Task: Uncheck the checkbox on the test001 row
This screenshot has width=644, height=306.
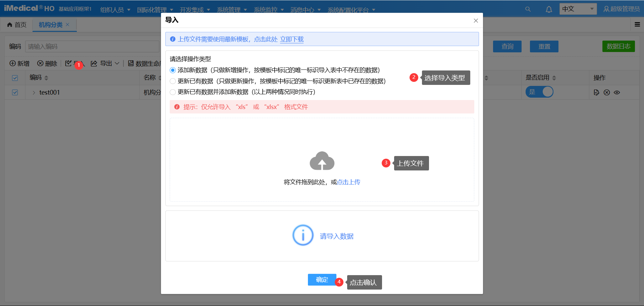Action: pos(15,92)
